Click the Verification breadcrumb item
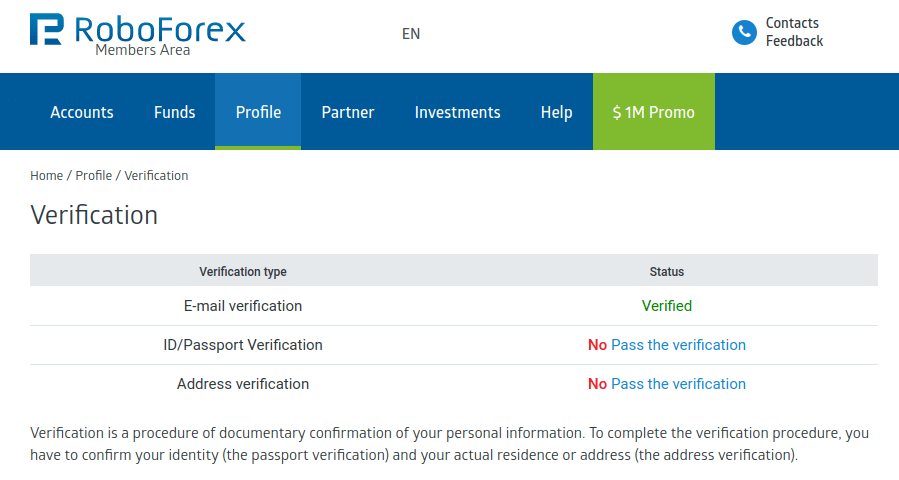This screenshot has width=899, height=480. pyautogui.click(x=156, y=175)
